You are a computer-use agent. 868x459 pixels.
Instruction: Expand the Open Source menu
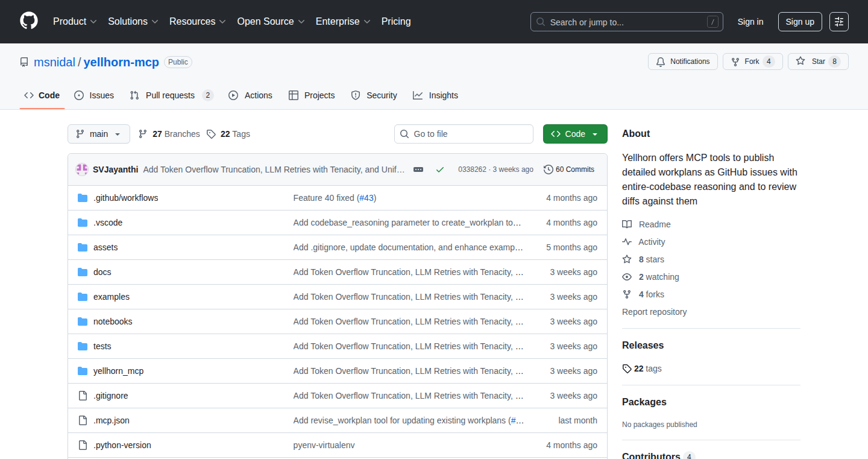(271, 21)
